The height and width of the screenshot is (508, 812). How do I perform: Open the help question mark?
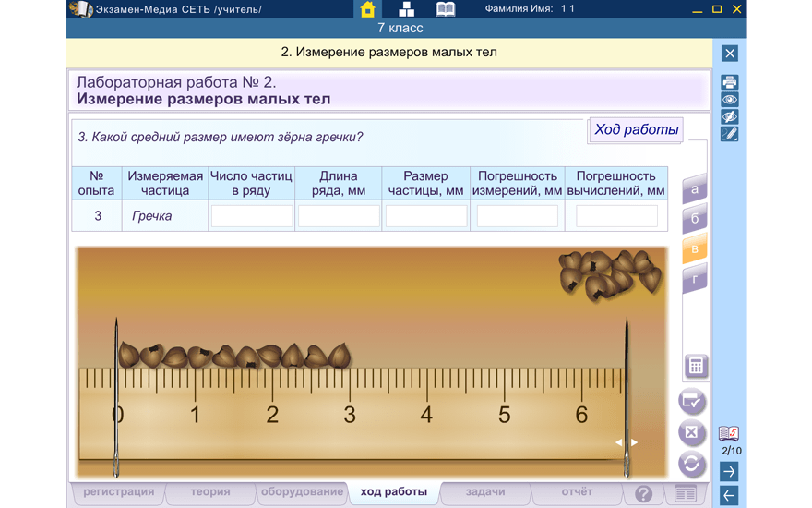pos(643,494)
